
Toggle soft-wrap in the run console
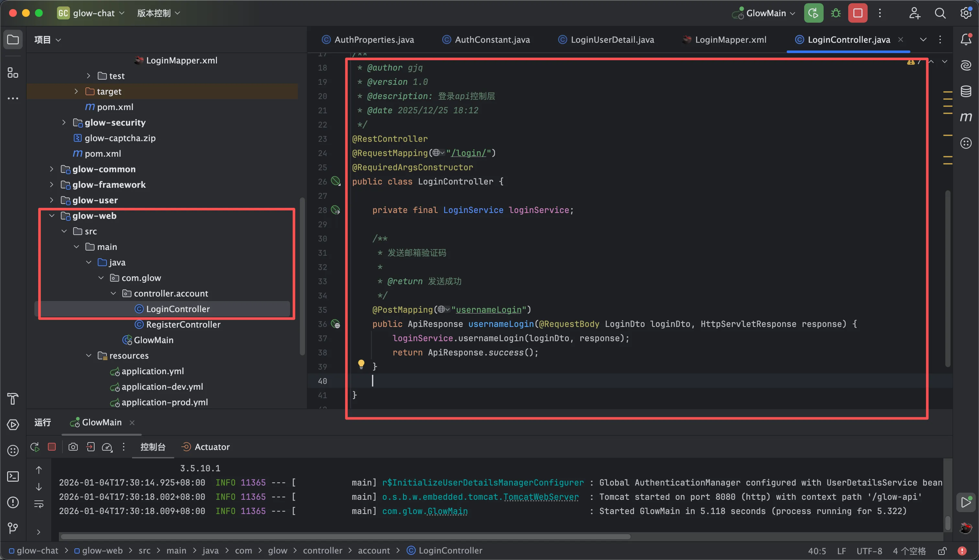coord(39,504)
